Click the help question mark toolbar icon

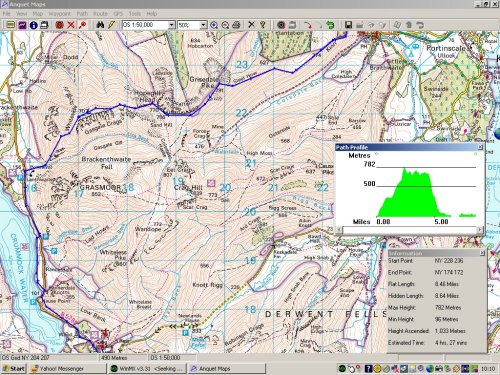click(263, 25)
